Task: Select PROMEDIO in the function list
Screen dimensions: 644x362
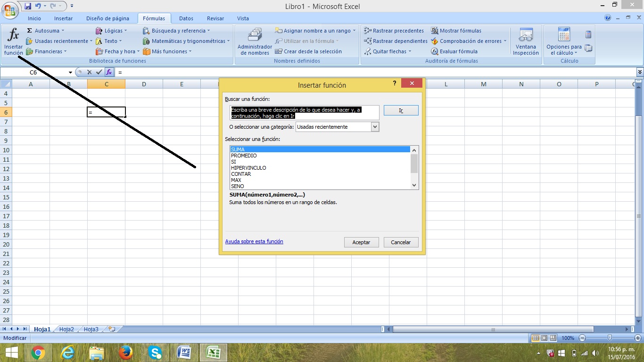Action: (x=244, y=156)
